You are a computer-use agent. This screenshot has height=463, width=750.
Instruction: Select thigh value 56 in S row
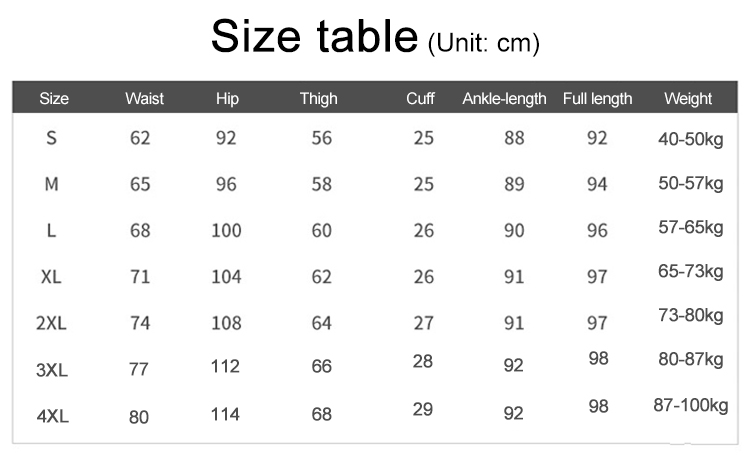321,138
